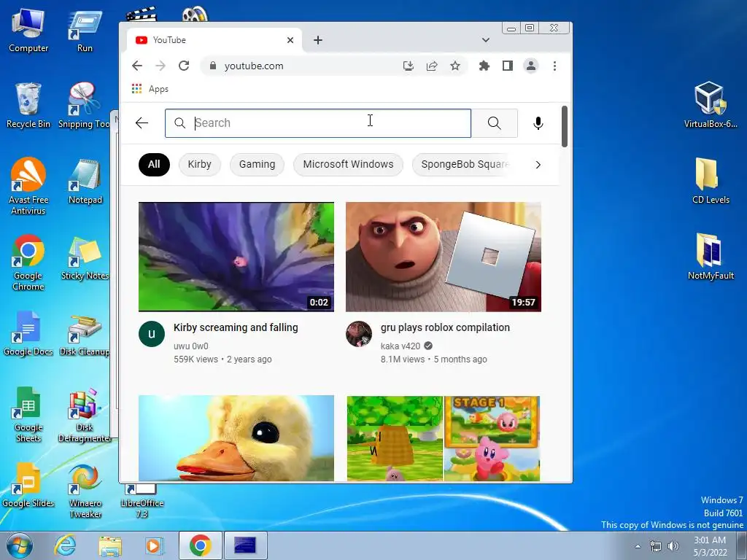Show hidden tray icons arrow
The image size is (747, 560).
[x=638, y=546]
